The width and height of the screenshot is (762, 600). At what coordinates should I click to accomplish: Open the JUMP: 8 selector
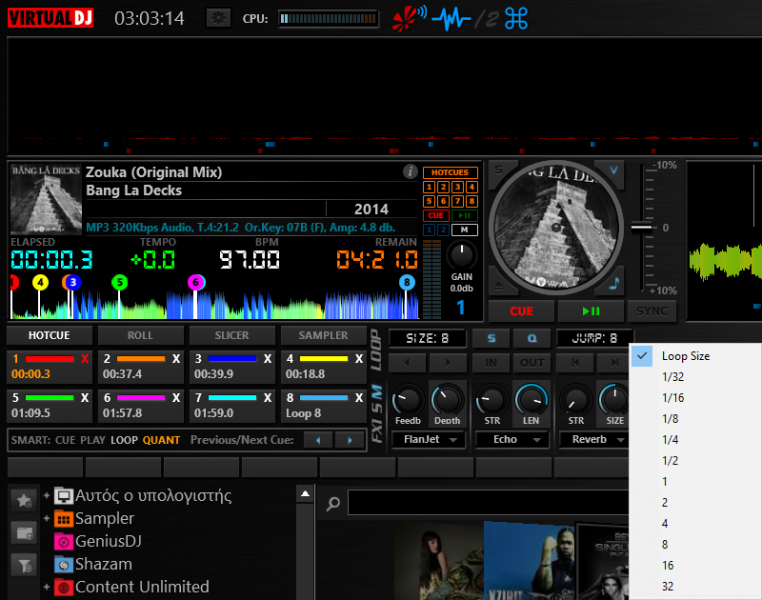pos(594,338)
